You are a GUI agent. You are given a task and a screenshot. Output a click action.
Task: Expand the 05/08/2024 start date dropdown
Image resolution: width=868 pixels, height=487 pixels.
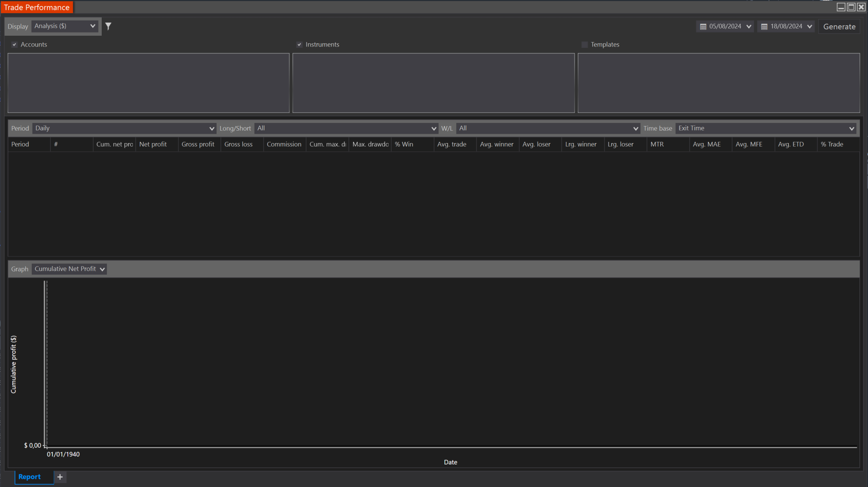tap(749, 27)
